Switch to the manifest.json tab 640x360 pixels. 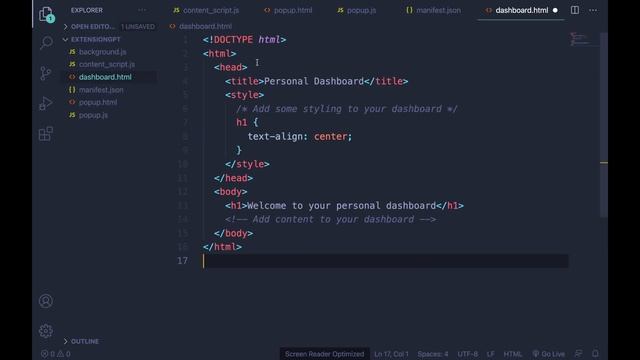coord(433,10)
